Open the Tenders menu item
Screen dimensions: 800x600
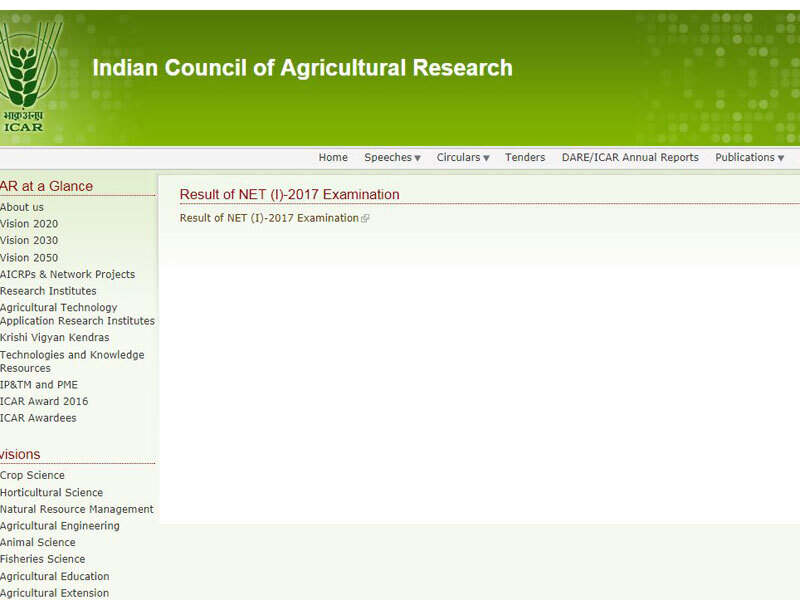click(525, 157)
